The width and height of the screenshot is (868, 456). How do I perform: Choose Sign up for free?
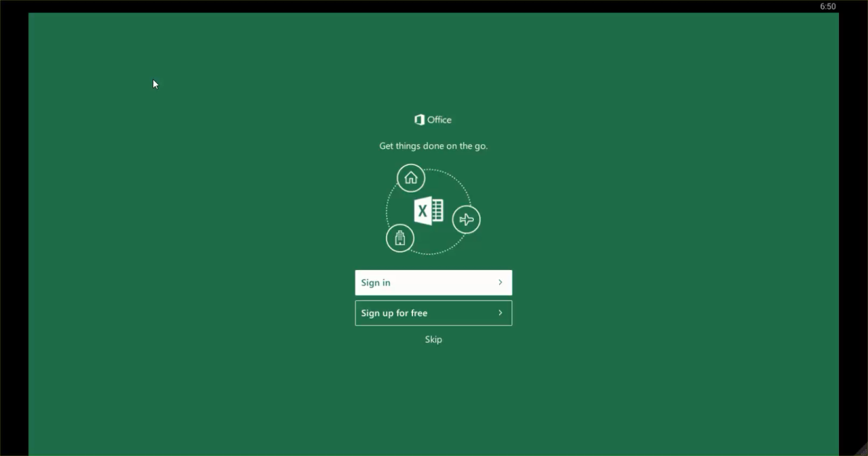click(x=433, y=313)
